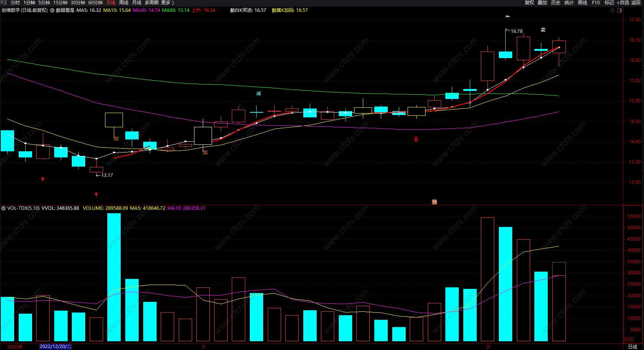This screenshot has height=350, width=644.
Task: Click the volume MA10: 289358.31 label
Action: (186, 208)
